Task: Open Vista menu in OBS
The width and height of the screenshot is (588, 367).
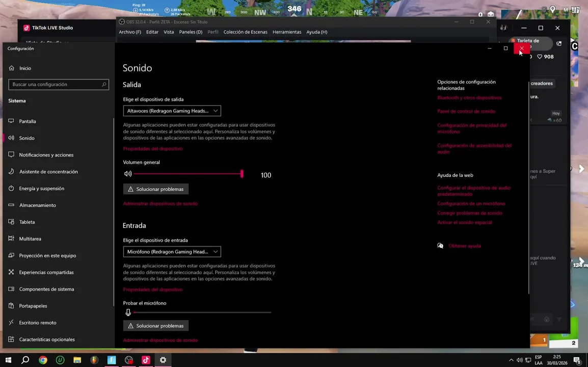Action: tap(169, 32)
